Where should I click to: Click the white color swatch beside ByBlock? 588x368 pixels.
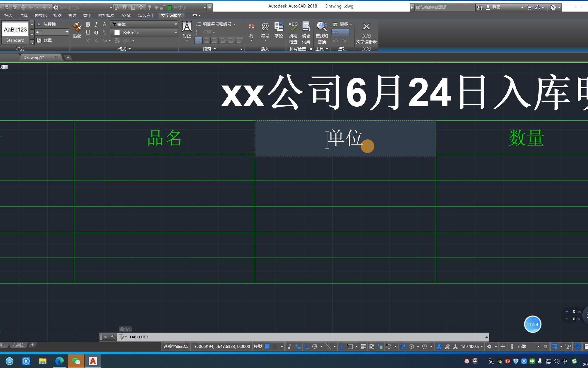click(x=117, y=32)
